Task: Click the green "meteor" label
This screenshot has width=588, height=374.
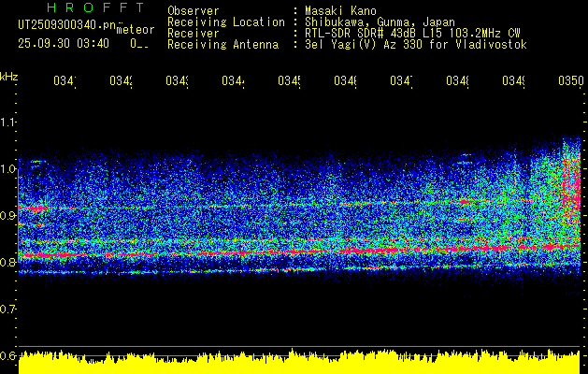Action: tap(136, 29)
